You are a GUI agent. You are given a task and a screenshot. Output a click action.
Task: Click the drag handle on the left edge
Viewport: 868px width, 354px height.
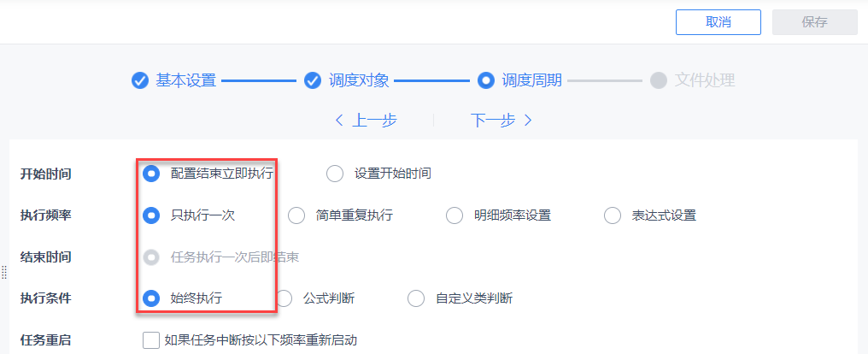3,272
